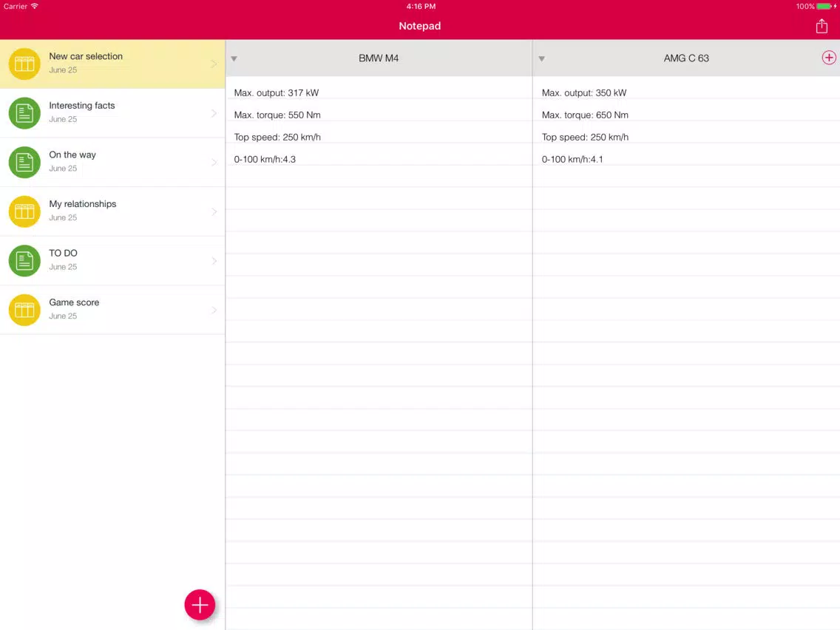Click the Game score table icon
This screenshot has width=840, height=630.
tap(24, 310)
